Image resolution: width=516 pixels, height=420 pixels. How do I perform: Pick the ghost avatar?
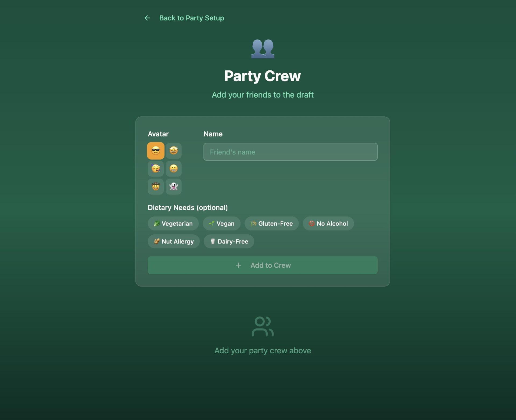[x=174, y=186]
